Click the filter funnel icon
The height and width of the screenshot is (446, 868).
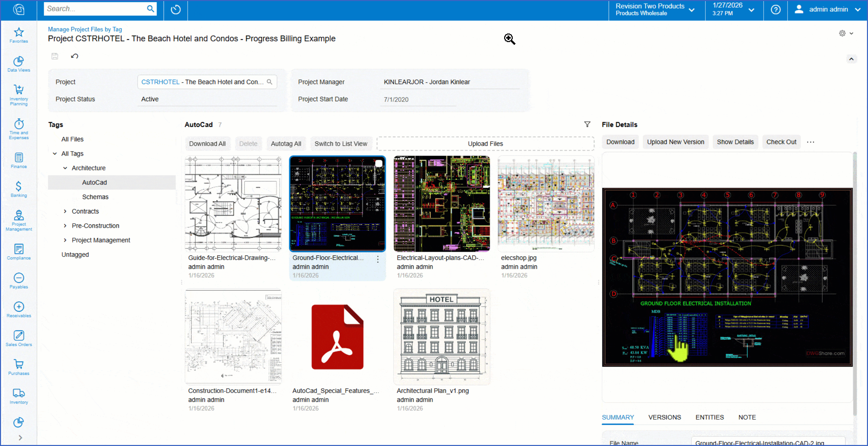point(587,124)
